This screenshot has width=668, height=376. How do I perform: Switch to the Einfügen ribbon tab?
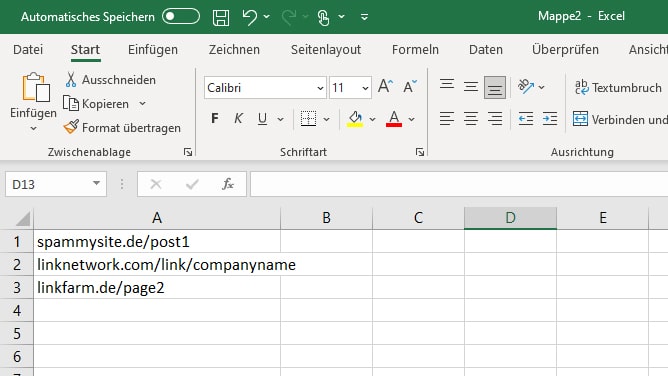(153, 49)
